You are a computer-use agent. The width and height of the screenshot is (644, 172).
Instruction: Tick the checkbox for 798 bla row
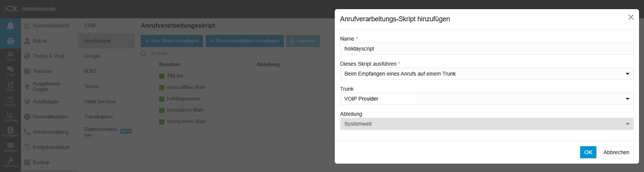pos(148,76)
